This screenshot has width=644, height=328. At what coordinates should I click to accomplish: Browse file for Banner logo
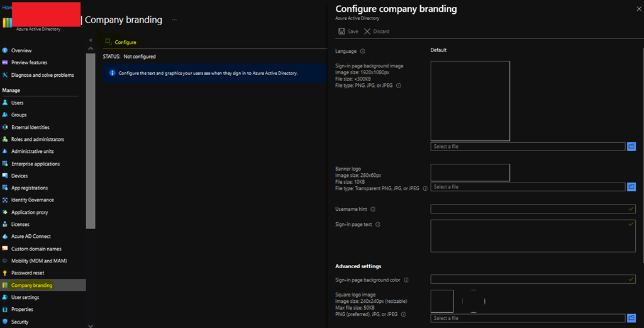coord(631,187)
